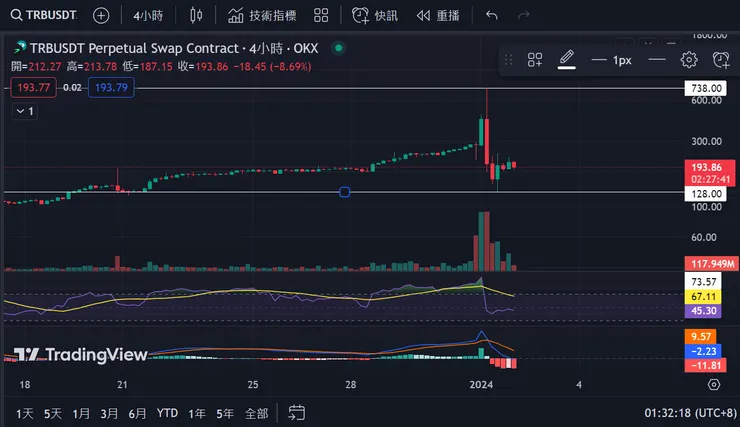Open timezone menu 01:32:18 (UTC+8)
Viewport: 740px width, 427px height.
coord(690,413)
